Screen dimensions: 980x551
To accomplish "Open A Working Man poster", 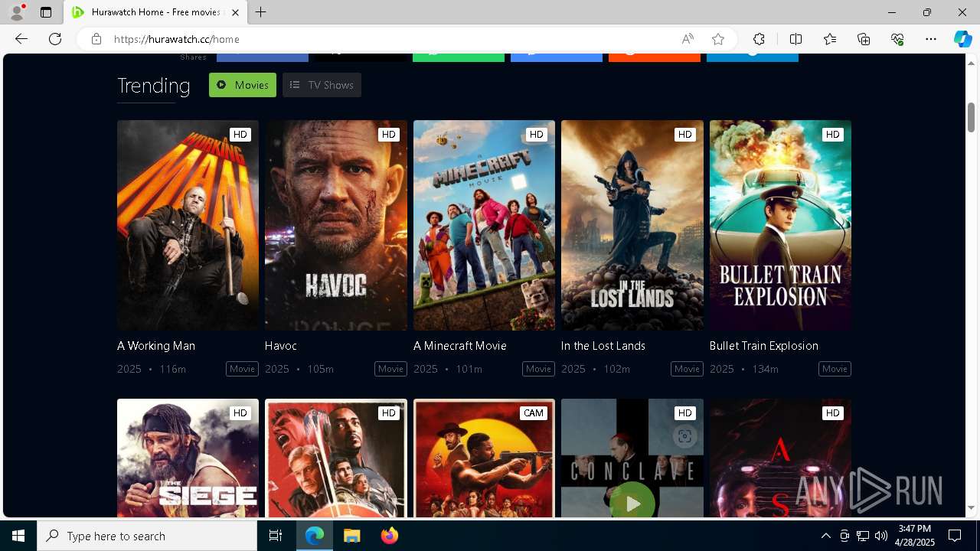I will click(x=188, y=225).
